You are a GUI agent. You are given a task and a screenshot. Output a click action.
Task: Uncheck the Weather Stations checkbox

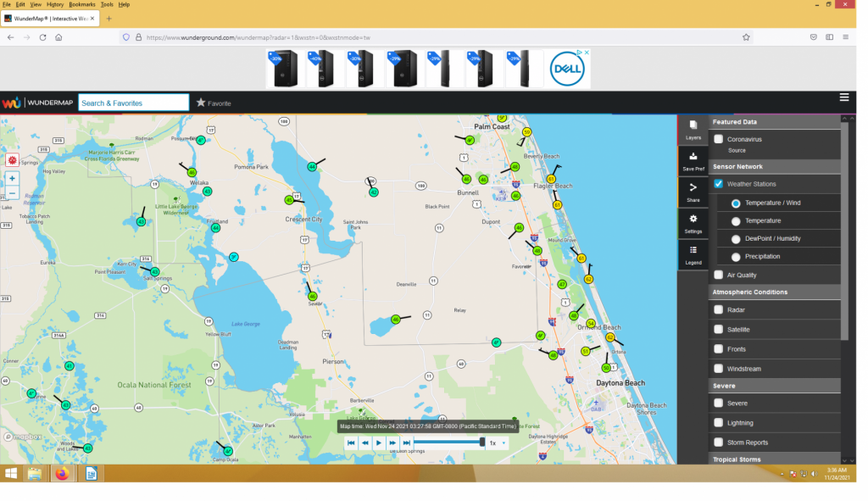pyautogui.click(x=719, y=184)
